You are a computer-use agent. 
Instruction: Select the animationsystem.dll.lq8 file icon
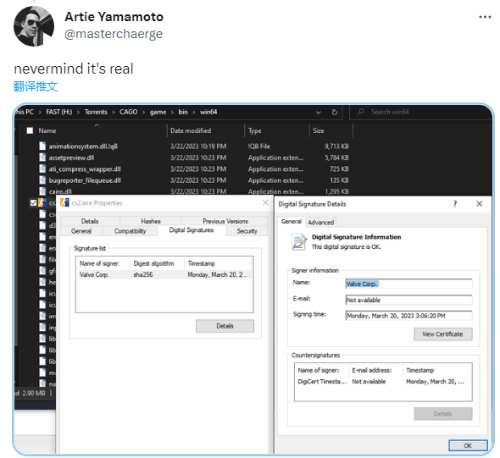point(42,146)
